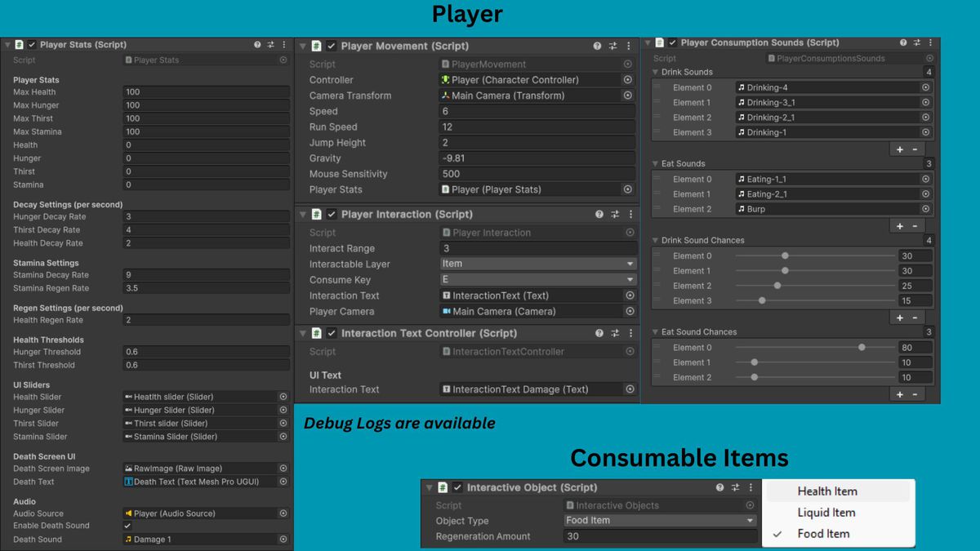Click the Mouse Sensitivity value field
Image resolution: width=980 pixels, height=551 pixels.
tap(537, 174)
